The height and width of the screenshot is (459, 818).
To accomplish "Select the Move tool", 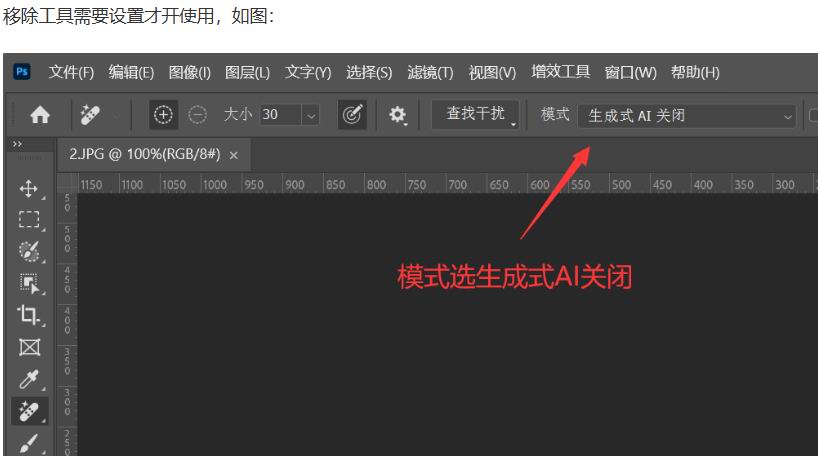I will 28,189.
